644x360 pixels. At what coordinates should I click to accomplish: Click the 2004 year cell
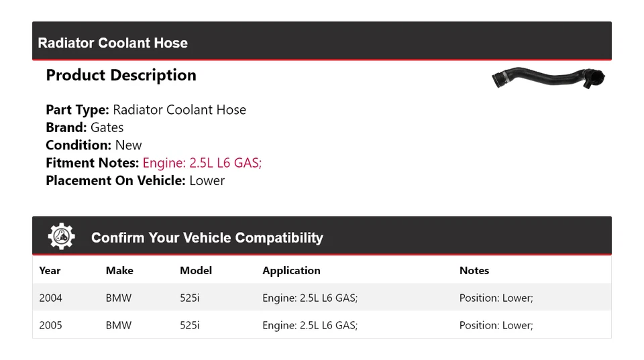pos(50,298)
